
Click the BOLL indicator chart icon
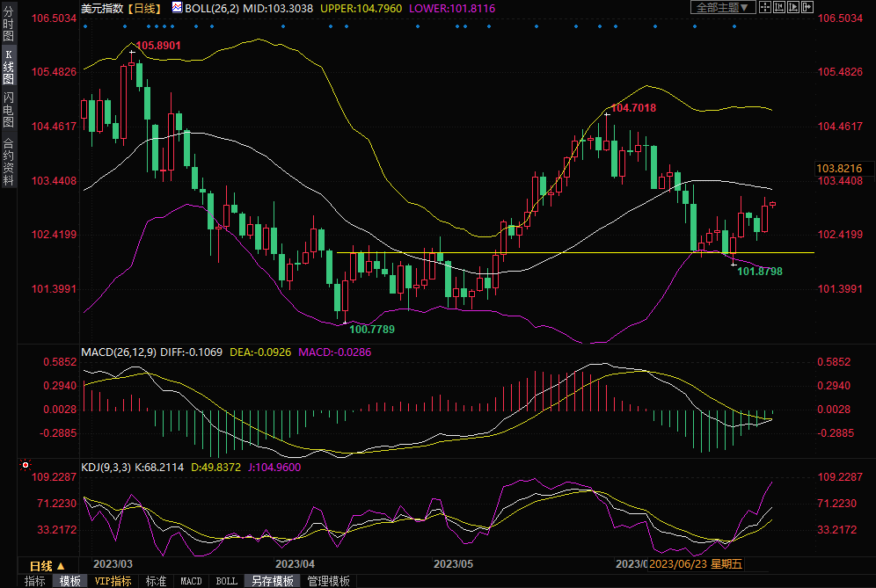177,8
